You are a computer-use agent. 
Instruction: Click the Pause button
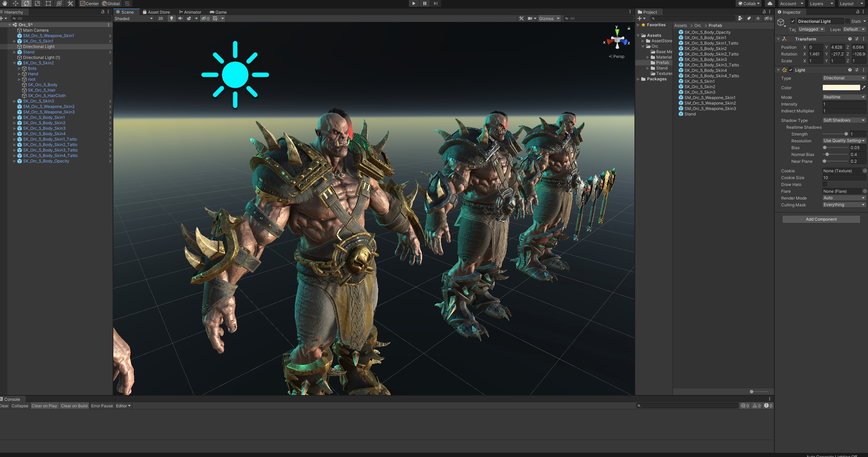coord(424,3)
